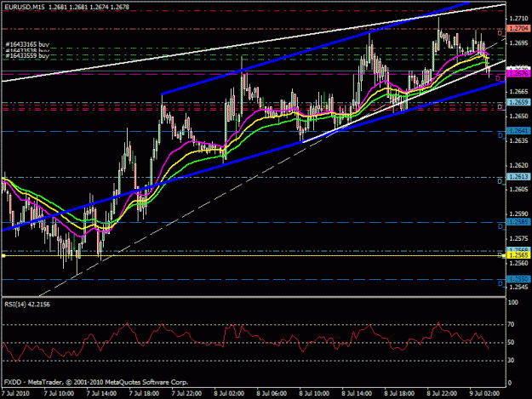Image resolution: width=532 pixels, height=399 pixels.
Task: Click the light blue 1.2613 price tag
Action: [x=518, y=177]
